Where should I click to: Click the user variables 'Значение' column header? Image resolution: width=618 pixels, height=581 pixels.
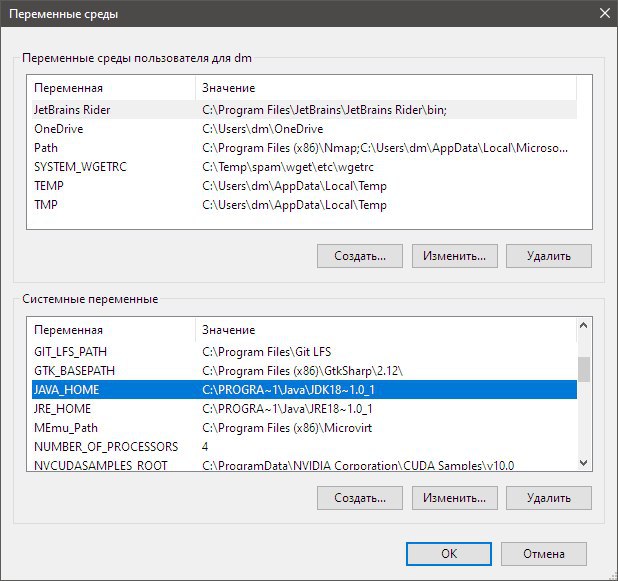pos(386,88)
